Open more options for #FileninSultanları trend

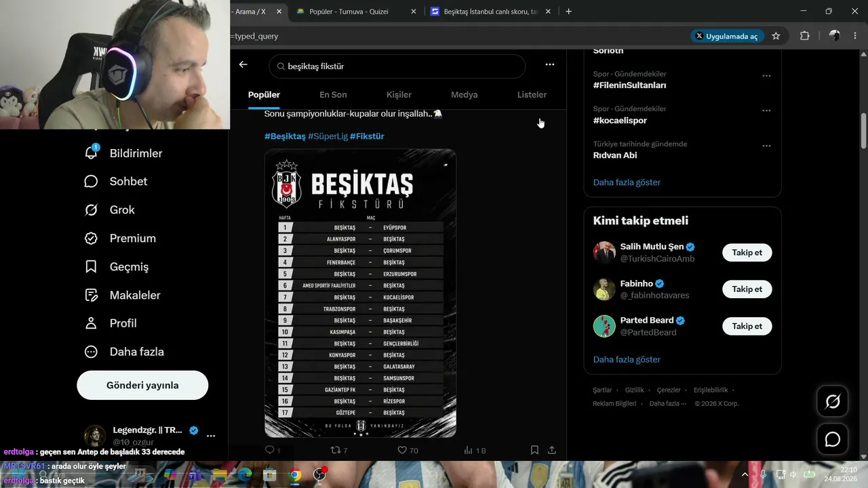tap(766, 76)
